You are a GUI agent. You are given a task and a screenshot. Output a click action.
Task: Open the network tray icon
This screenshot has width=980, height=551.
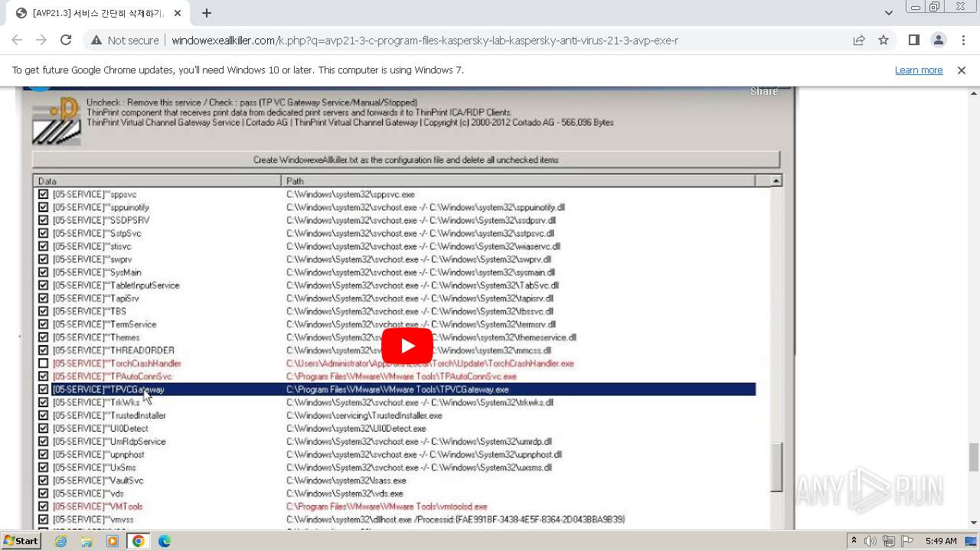coord(889,541)
